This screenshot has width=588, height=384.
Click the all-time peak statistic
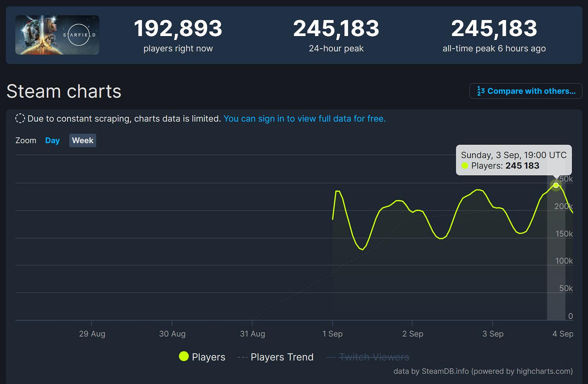click(x=494, y=29)
